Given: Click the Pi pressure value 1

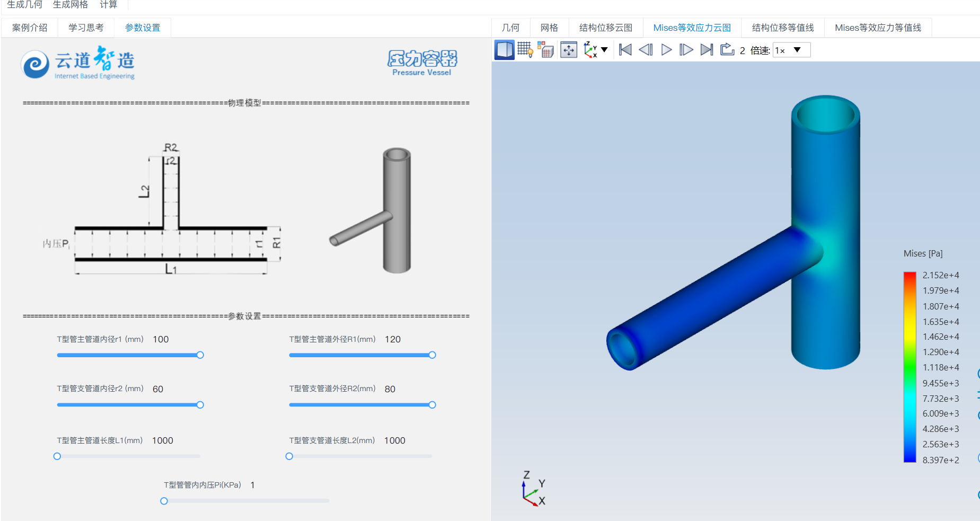Looking at the screenshot, I should coord(253,485).
